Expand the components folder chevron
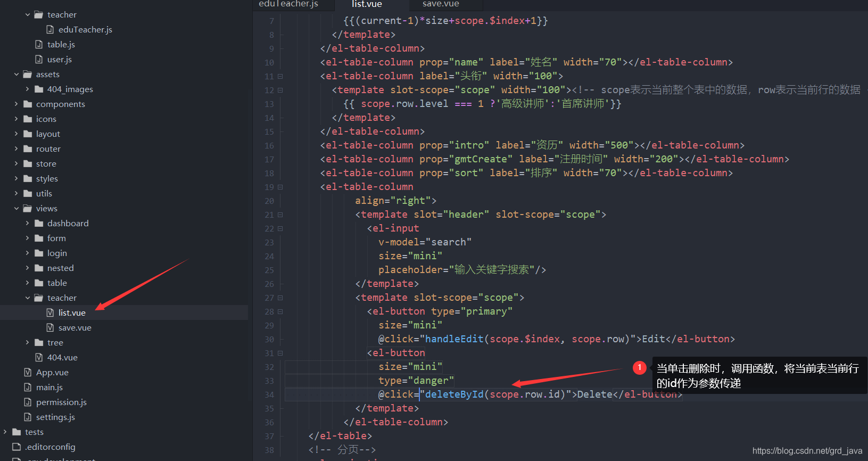Screen dimensions: 868x461 click(16, 104)
